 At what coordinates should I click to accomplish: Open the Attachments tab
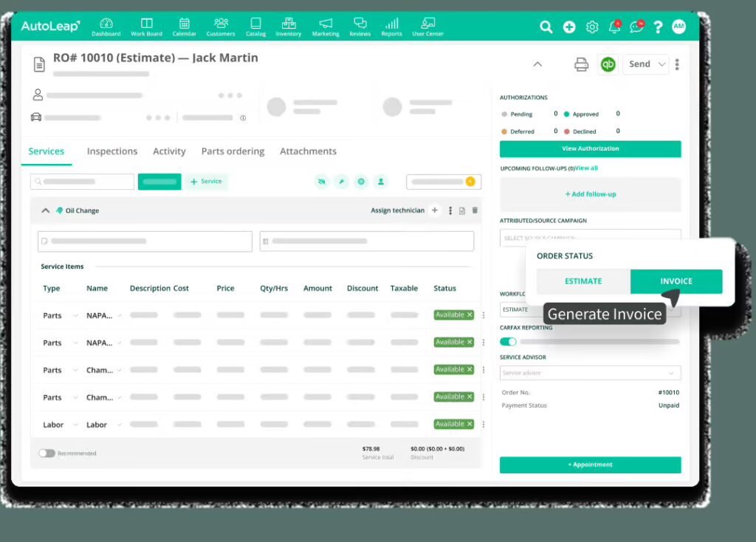tap(308, 151)
